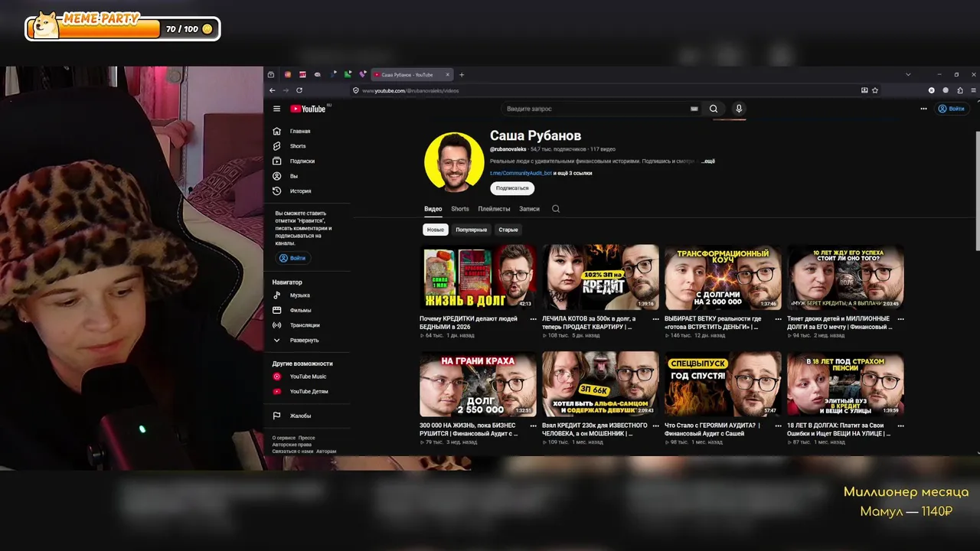This screenshot has width=980, height=551.
Task: Open options menu for Взял КРЕДИТ 230к video
Action: (655, 425)
